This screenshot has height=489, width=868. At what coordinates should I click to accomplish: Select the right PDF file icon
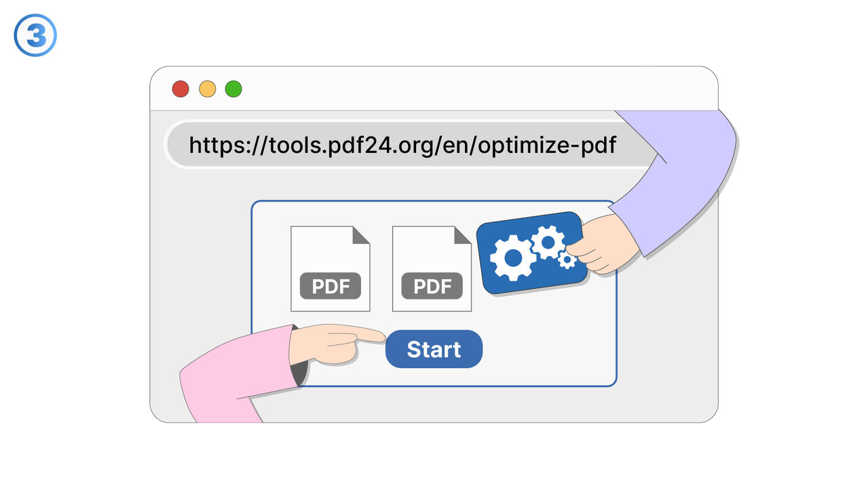tap(432, 269)
